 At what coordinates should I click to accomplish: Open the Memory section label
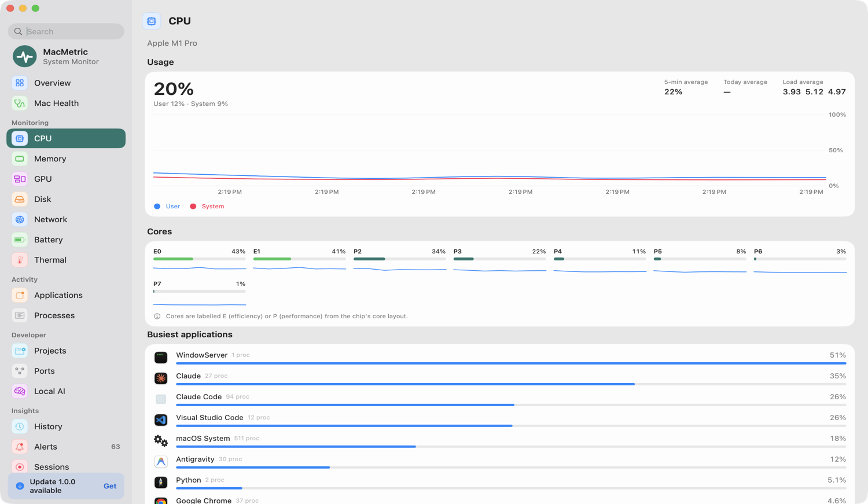(x=50, y=159)
